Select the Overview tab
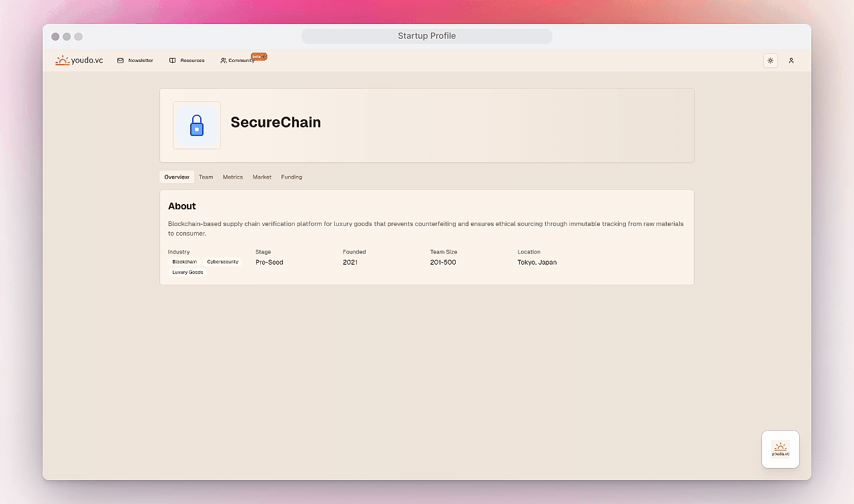The height and width of the screenshot is (504, 854). (177, 177)
